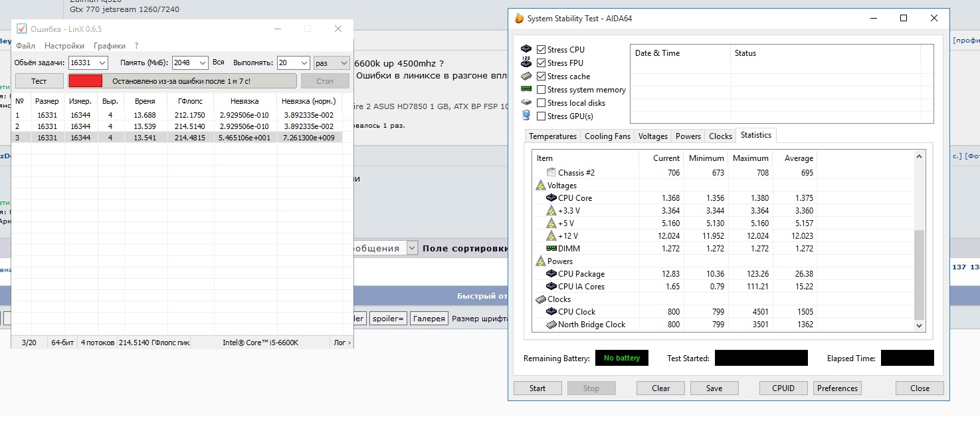Select the Clocks tab

[720, 136]
